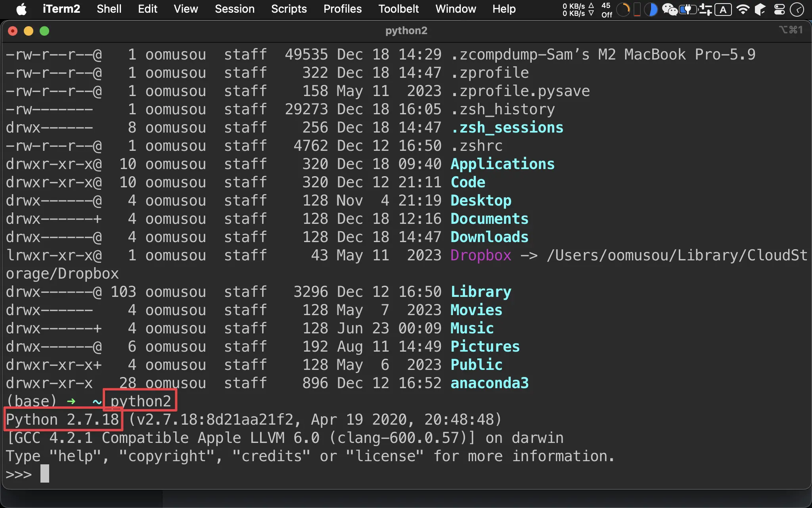The width and height of the screenshot is (812, 508).
Task: Open the WeChat menu bar icon
Action: [670, 10]
